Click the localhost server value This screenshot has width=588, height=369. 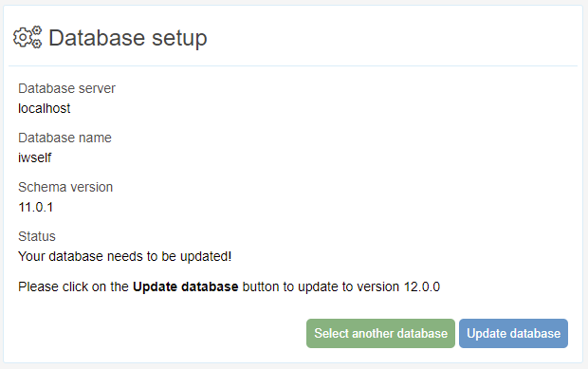(45, 108)
